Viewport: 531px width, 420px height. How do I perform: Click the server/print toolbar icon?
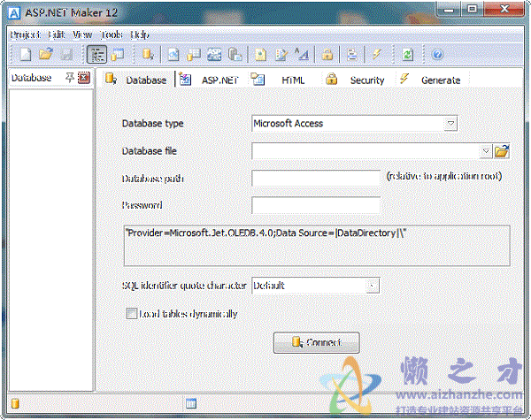352,54
